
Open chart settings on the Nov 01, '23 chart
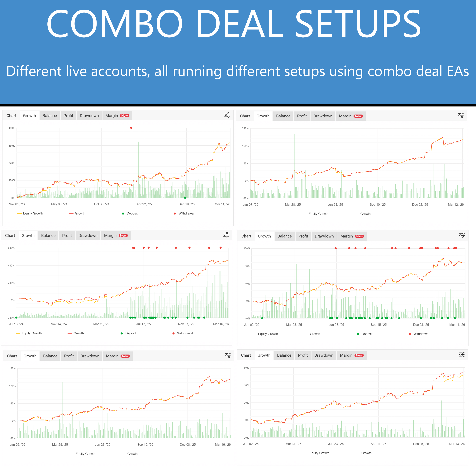(227, 115)
